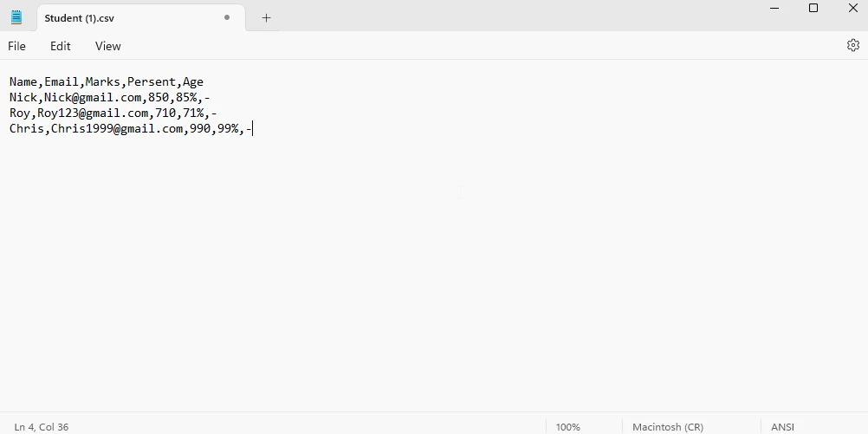Viewport: 868px width, 434px height.
Task: Close the Student (1).csv tab dot
Action: coord(227,17)
